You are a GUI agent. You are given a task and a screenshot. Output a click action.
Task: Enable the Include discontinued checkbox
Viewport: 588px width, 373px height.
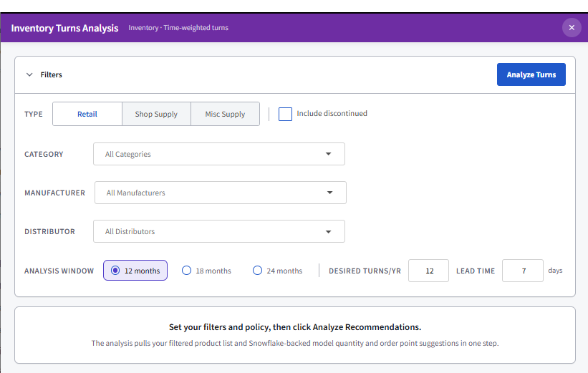(285, 114)
